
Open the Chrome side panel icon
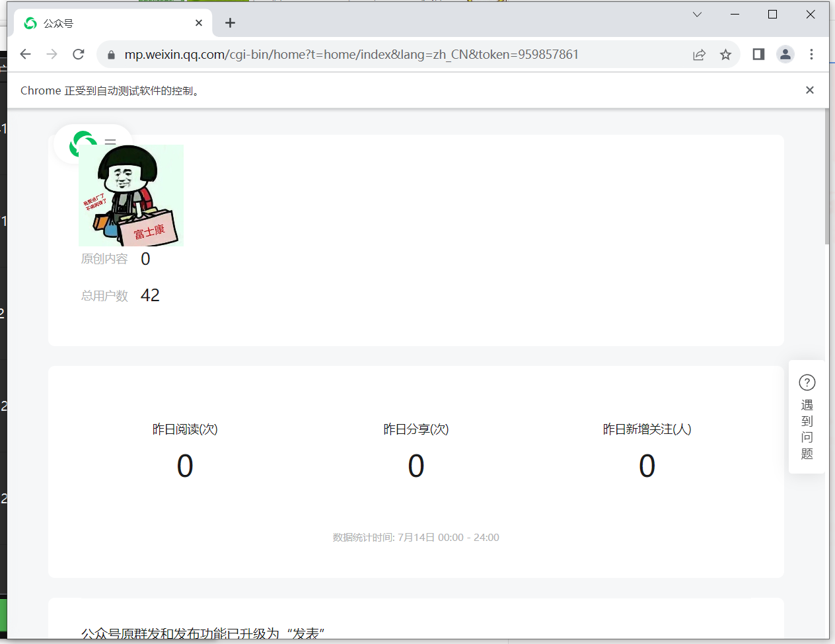(758, 54)
